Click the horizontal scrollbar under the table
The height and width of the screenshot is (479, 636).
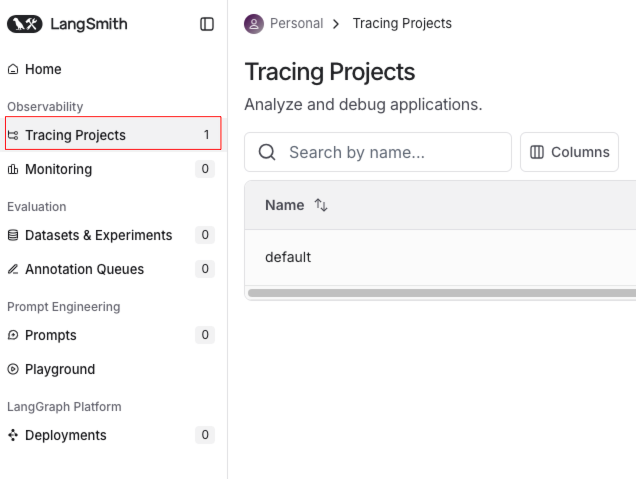[440, 293]
